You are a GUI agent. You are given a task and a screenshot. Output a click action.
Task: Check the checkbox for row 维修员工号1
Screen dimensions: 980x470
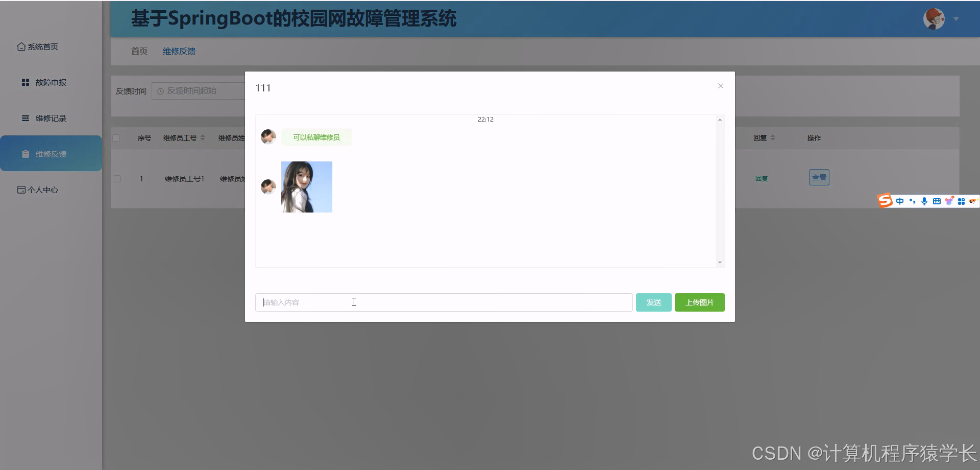click(x=117, y=179)
